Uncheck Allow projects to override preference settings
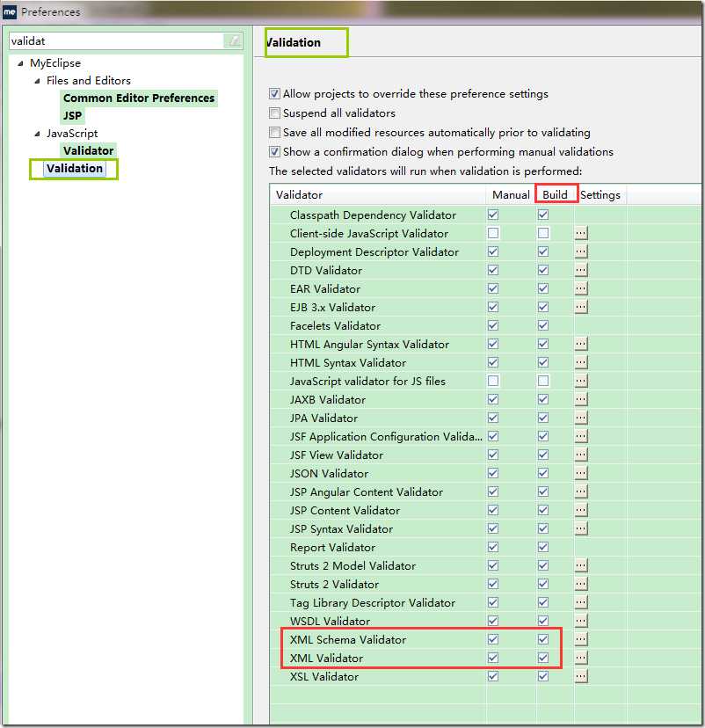 pyautogui.click(x=275, y=94)
